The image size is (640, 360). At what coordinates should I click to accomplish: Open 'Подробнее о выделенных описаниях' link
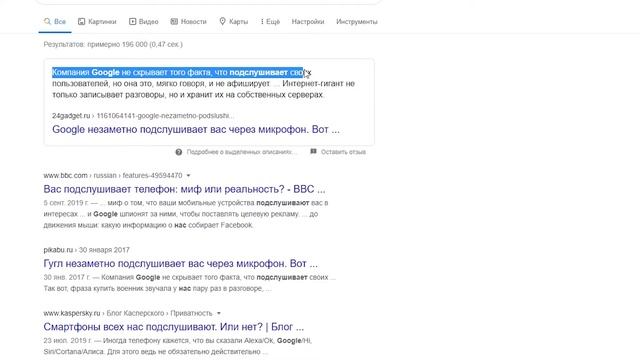(242, 152)
